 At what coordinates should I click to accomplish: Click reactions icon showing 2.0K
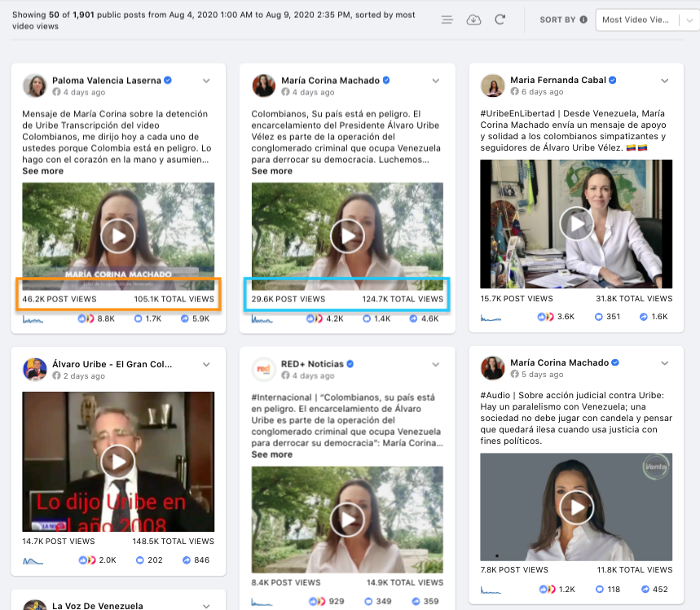(x=87, y=560)
